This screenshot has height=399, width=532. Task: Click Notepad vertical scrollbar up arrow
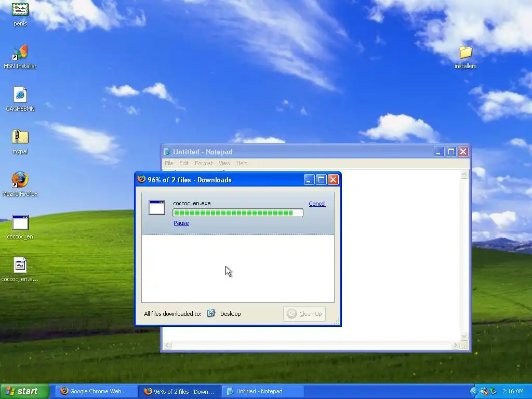pos(464,175)
